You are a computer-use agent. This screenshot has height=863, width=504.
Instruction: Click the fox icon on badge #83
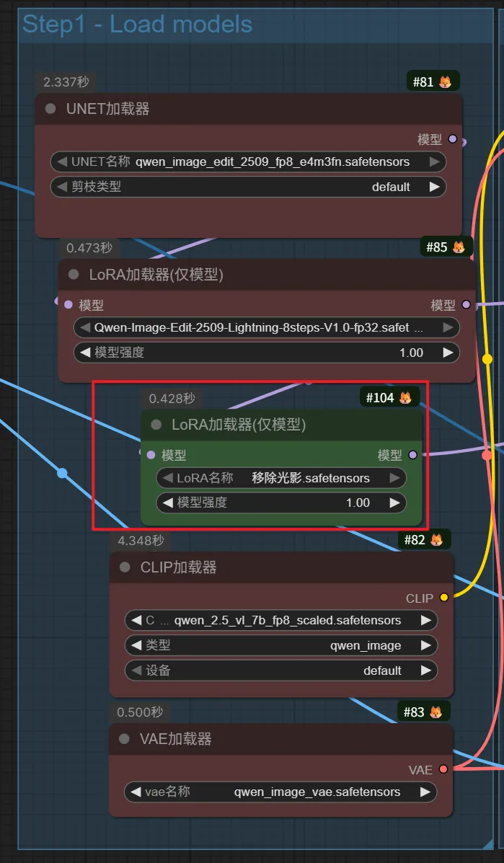click(x=436, y=712)
